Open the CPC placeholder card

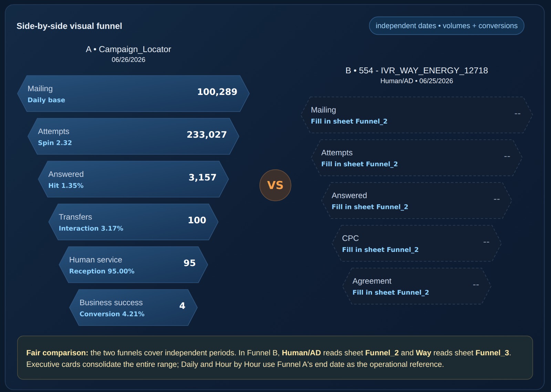tap(417, 243)
